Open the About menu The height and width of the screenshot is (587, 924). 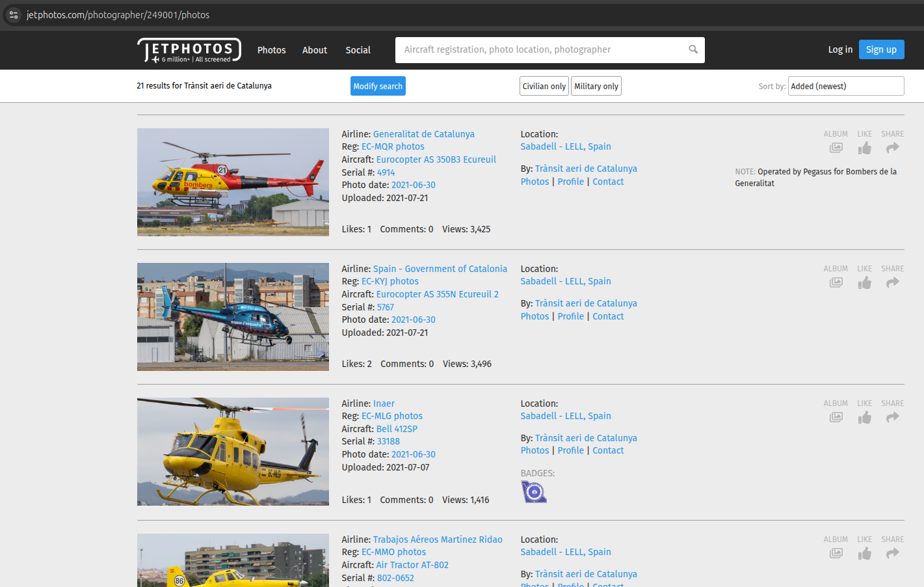(315, 50)
